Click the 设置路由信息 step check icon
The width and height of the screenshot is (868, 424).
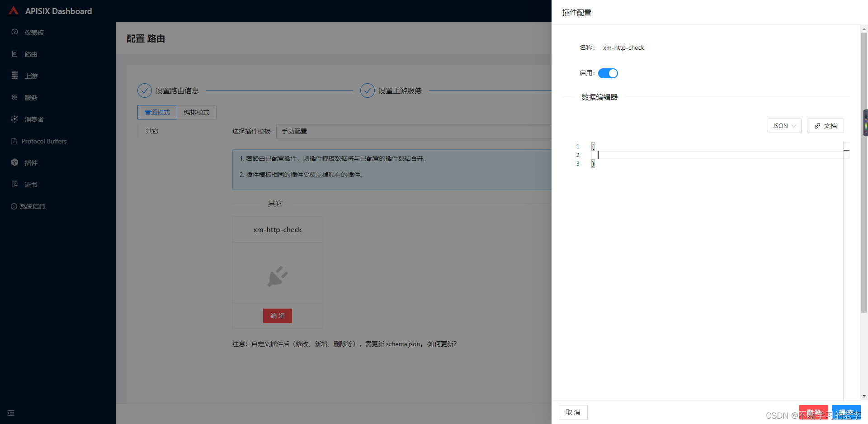click(x=145, y=91)
